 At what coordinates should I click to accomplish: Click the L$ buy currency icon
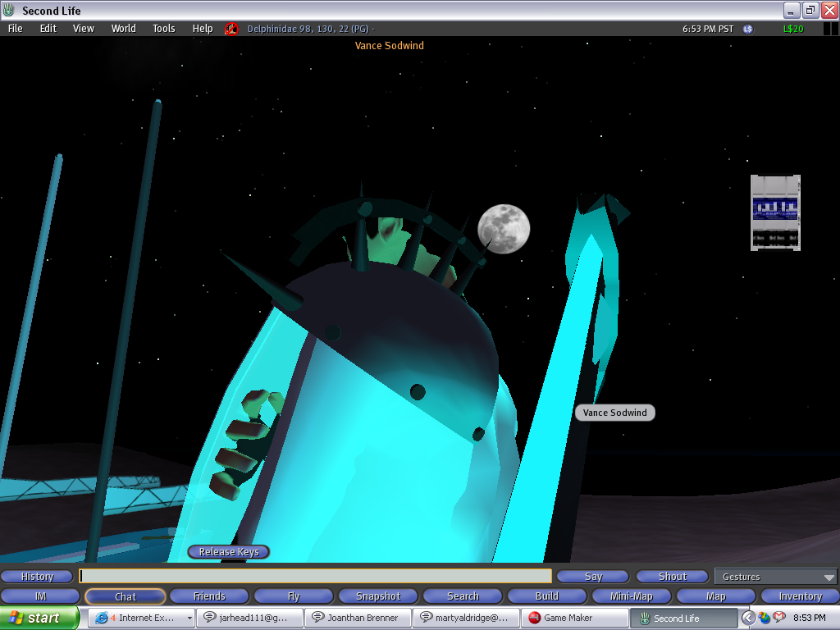(748, 29)
